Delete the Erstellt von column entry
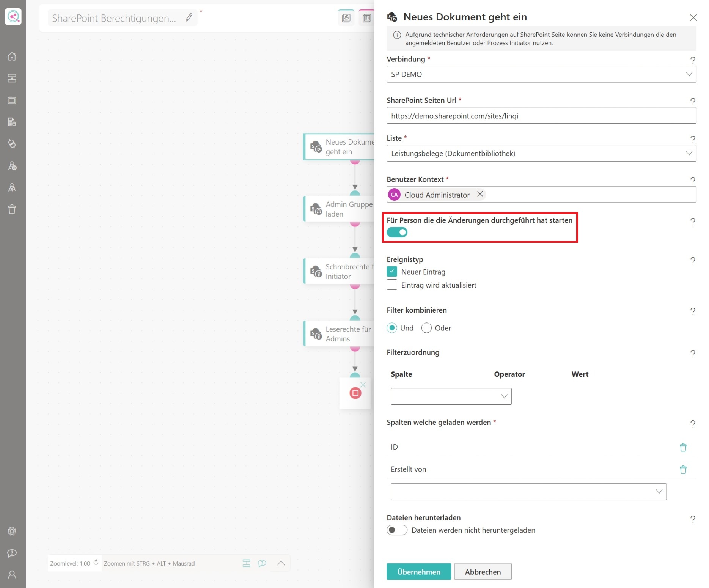 [683, 470]
